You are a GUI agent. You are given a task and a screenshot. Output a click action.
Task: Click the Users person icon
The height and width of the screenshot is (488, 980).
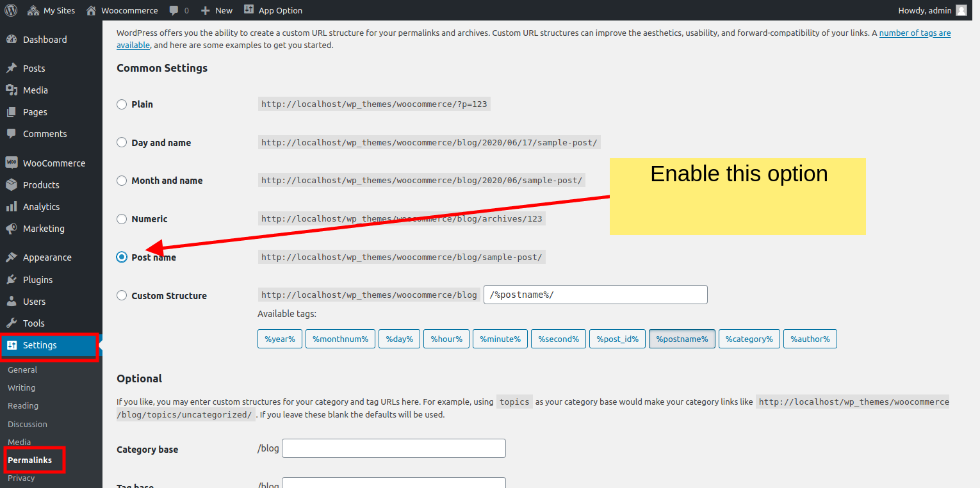point(12,301)
